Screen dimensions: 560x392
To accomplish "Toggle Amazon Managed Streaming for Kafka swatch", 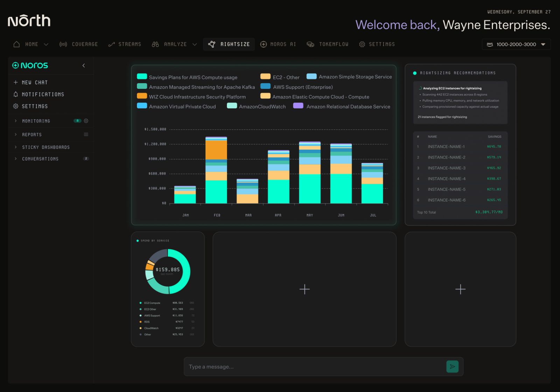I will (142, 86).
